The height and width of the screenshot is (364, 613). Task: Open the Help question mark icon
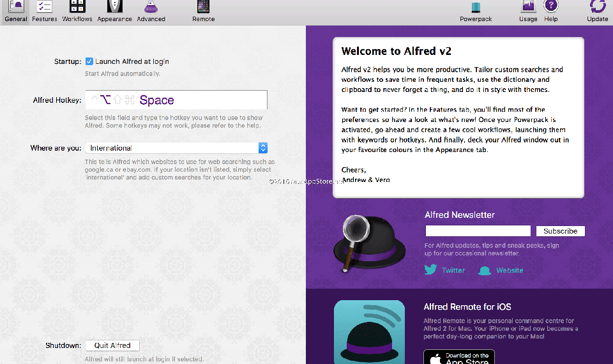[x=550, y=7]
